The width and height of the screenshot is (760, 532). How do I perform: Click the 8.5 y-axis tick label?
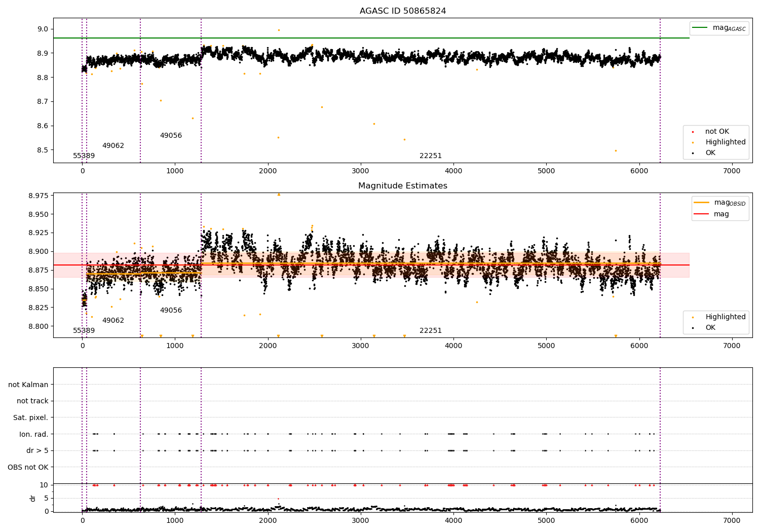[x=43, y=150]
